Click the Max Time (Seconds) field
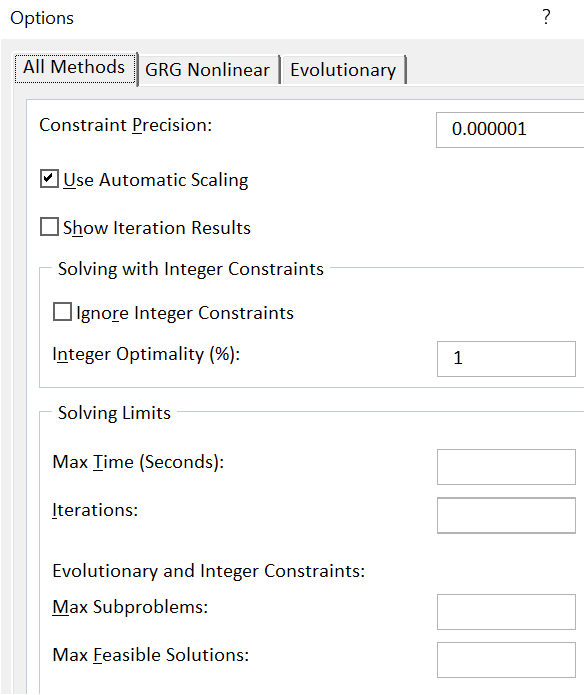Screen dimensions: 585x695 coord(506,467)
